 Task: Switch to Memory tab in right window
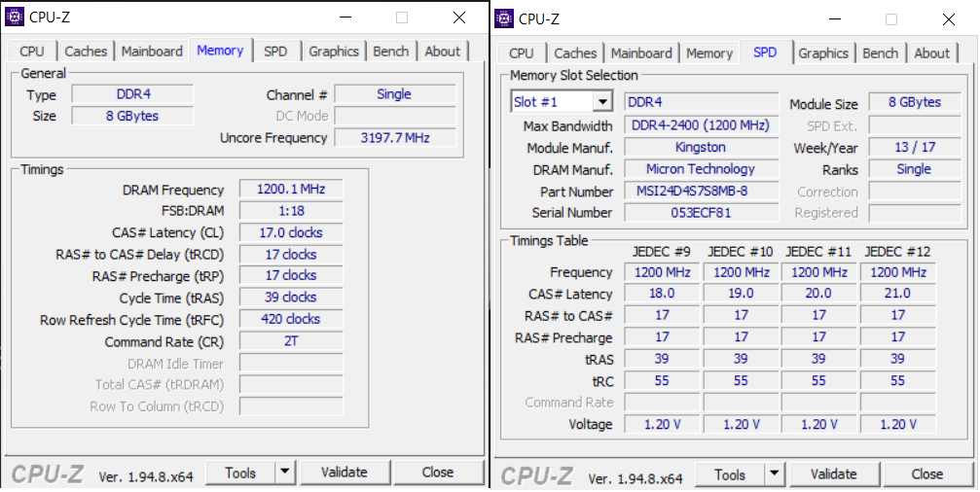[709, 53]
